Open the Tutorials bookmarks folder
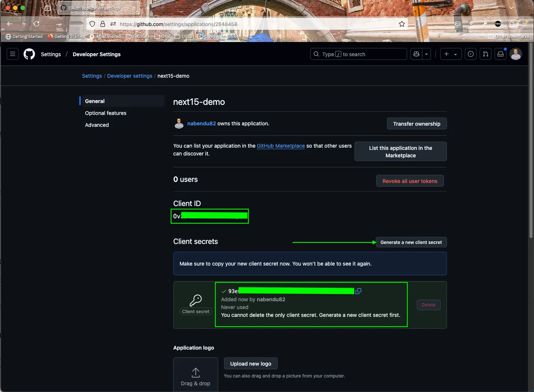 (138, 36)
